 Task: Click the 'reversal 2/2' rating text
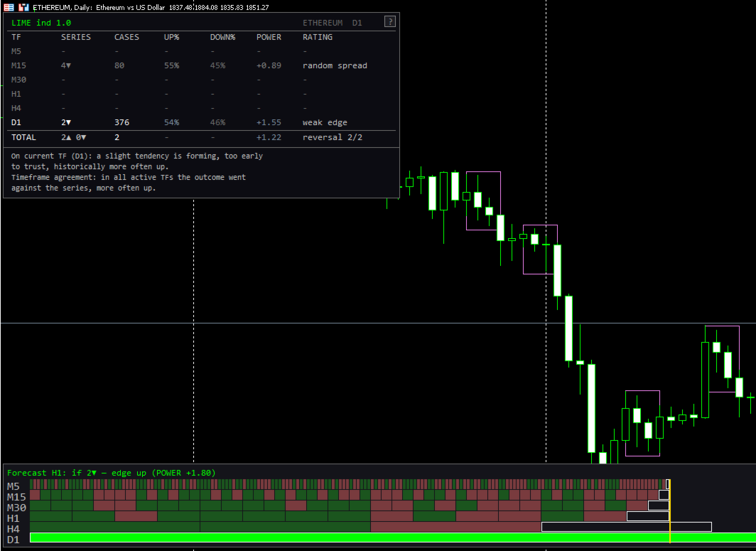coord(333,137)
